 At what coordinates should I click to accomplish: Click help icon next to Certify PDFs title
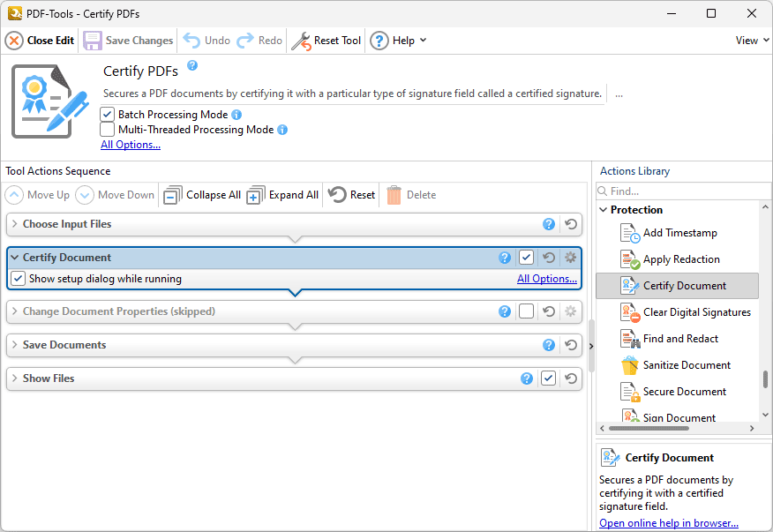[x=192, y=65]
